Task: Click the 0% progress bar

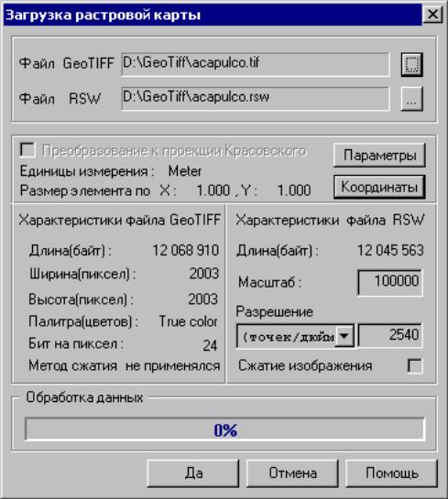Action: 224,429
